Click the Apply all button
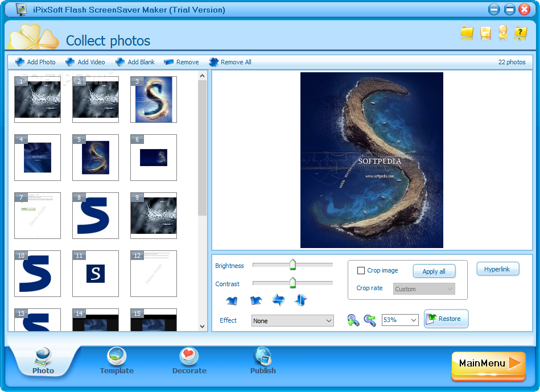Viewport: 540px width, 392px height. 434,271
